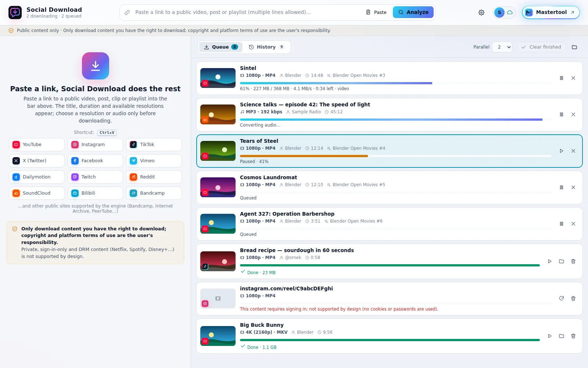Open the Mastertool link
The image size is (588, 368).
point(551,13)
